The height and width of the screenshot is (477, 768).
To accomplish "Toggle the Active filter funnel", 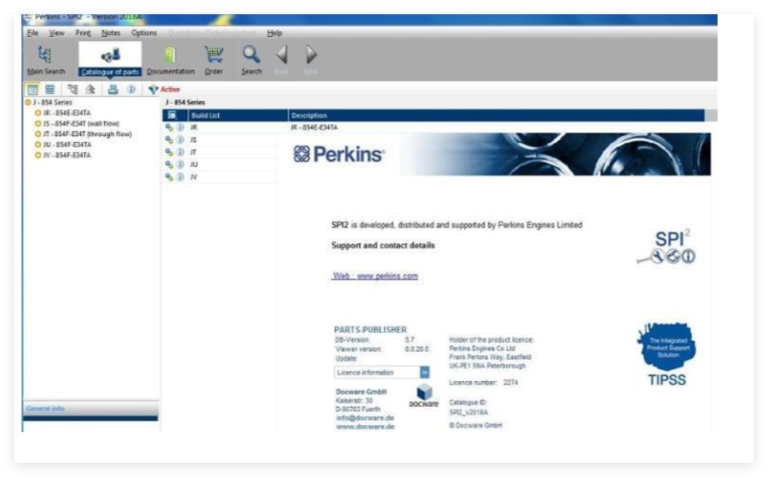I will 153,90.
